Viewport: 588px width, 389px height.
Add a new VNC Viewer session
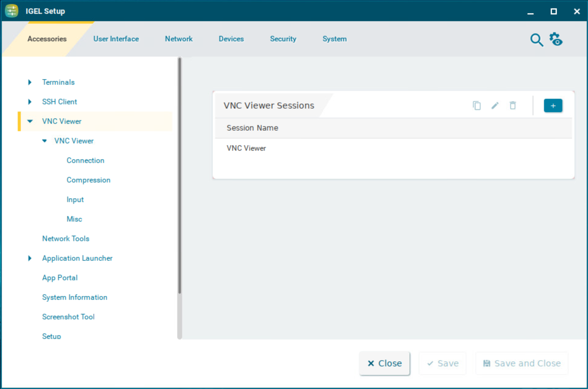click(x=553, y=105)
